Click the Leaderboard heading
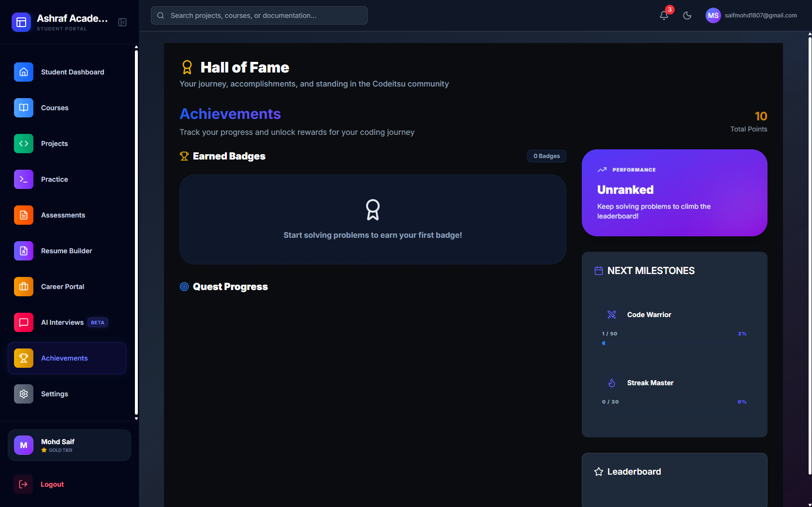 point(634,472)
